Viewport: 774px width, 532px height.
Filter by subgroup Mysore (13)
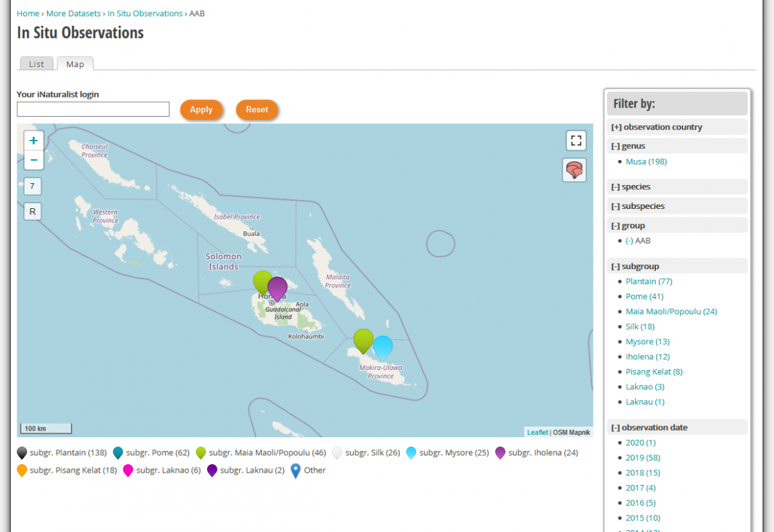(x=648, y=341)
